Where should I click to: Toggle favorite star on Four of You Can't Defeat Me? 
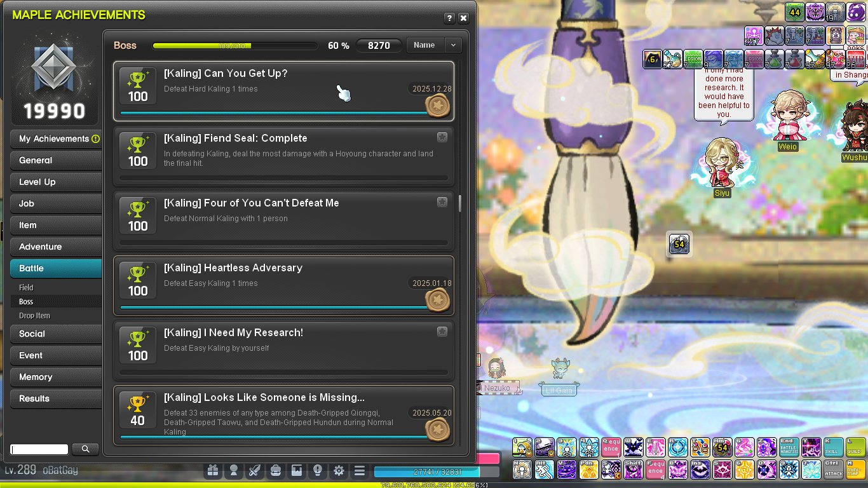[442, 202]
